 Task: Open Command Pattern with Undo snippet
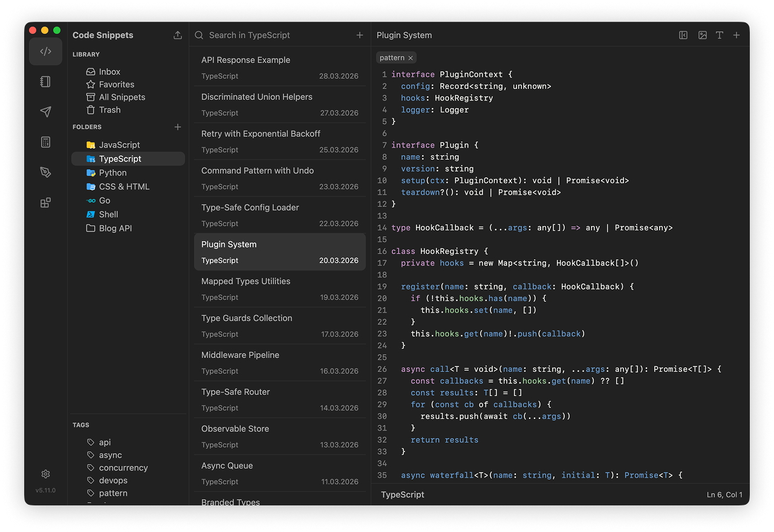pos(280,178)
